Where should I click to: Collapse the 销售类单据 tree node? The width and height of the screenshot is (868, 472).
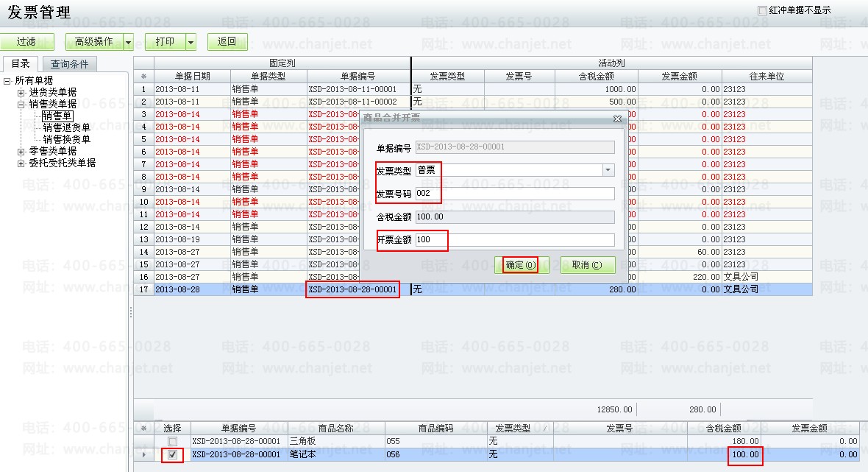pos(21,105)
